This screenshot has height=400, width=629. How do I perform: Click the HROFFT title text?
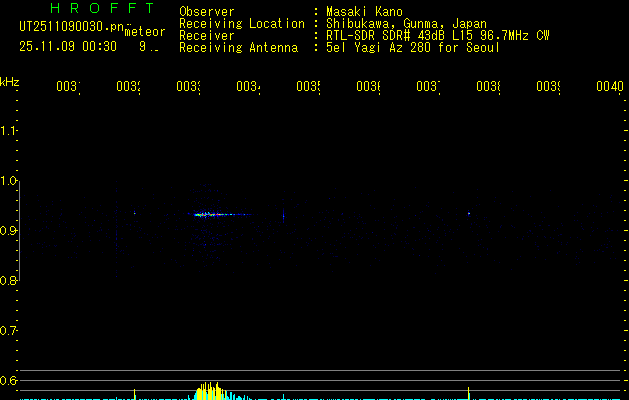point(102,8)
